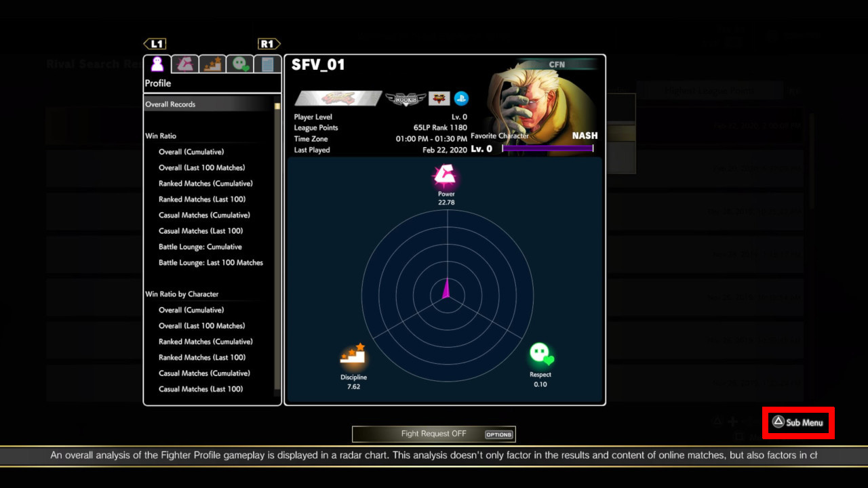Click the OPTIONS button badge
This screenshot has height=488, width=868.
[x=499, y=434]
